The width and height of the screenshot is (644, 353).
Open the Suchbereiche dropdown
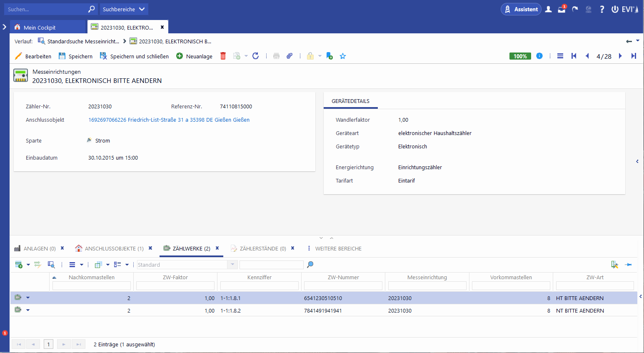pos(124,9)
